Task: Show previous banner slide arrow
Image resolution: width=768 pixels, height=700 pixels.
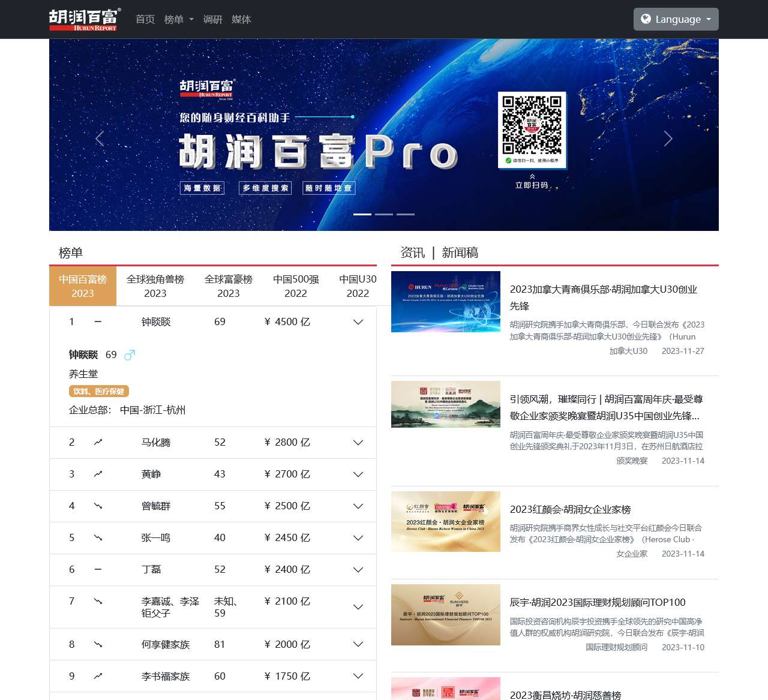Action: [x=100, y=139]
